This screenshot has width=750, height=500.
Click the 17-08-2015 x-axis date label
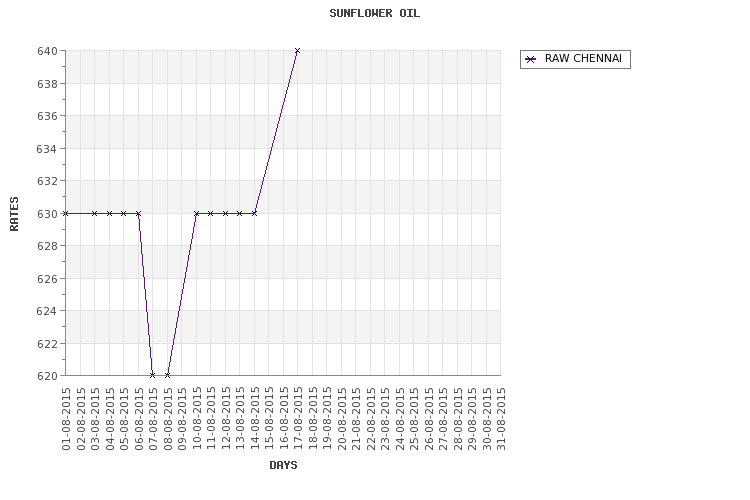298,419
